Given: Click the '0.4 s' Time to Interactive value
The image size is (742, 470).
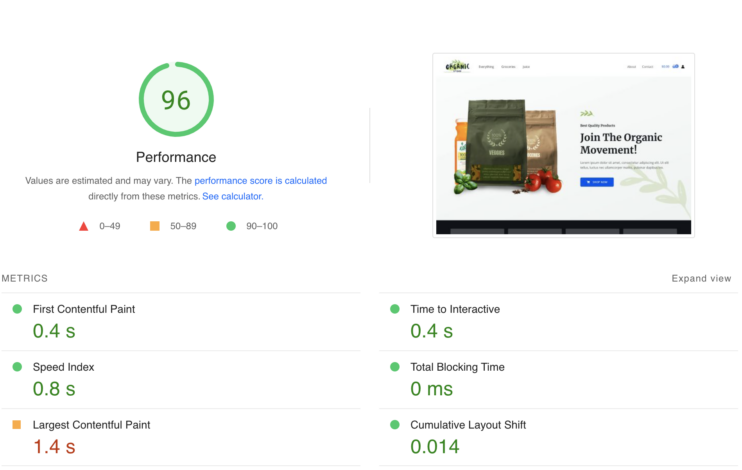Looking at the screenshot, I should (x=432, y=331).
